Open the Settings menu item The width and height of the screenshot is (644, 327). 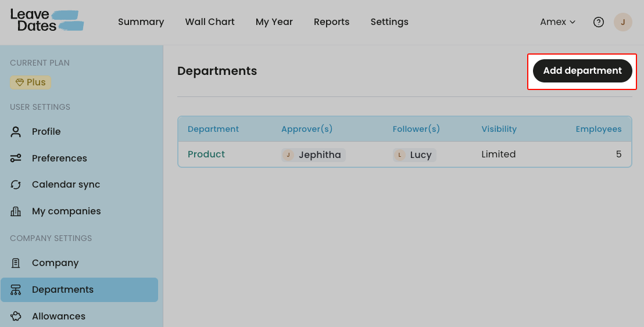(x=389, y=22)
